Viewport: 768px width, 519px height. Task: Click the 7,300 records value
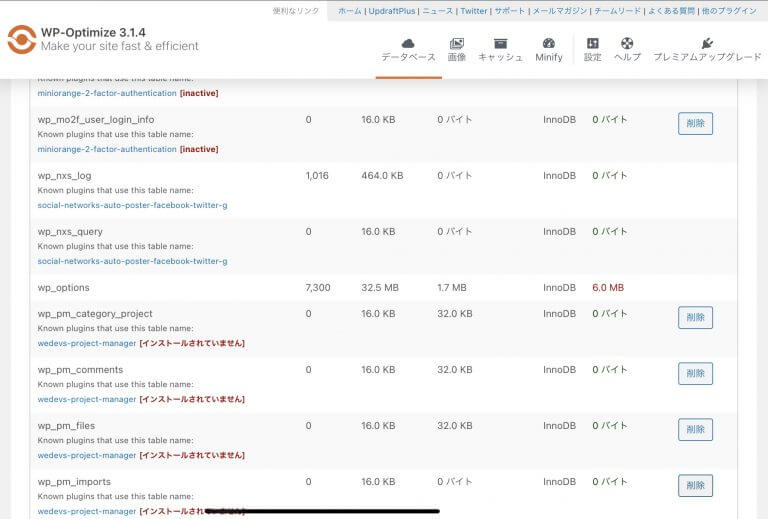tap(318, 287)
